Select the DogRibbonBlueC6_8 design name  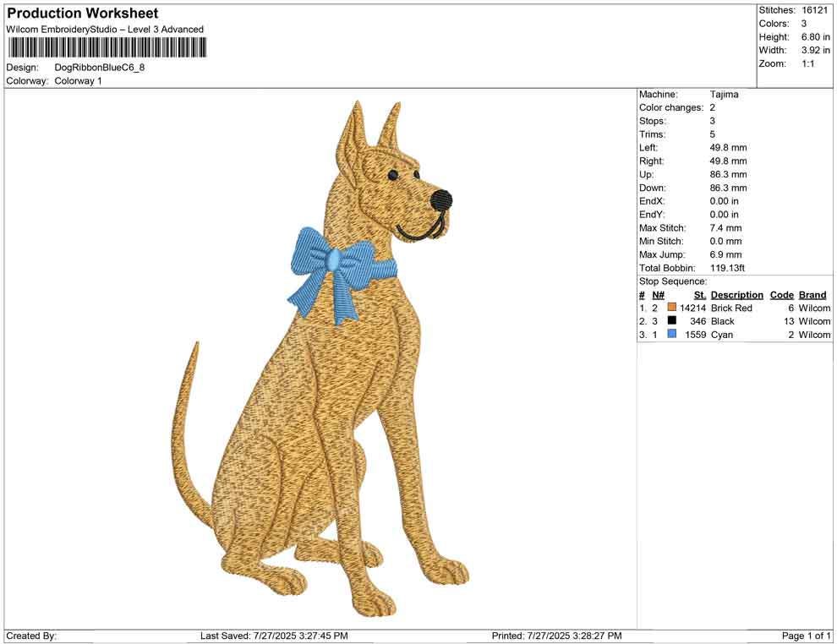tap(98, 67)
